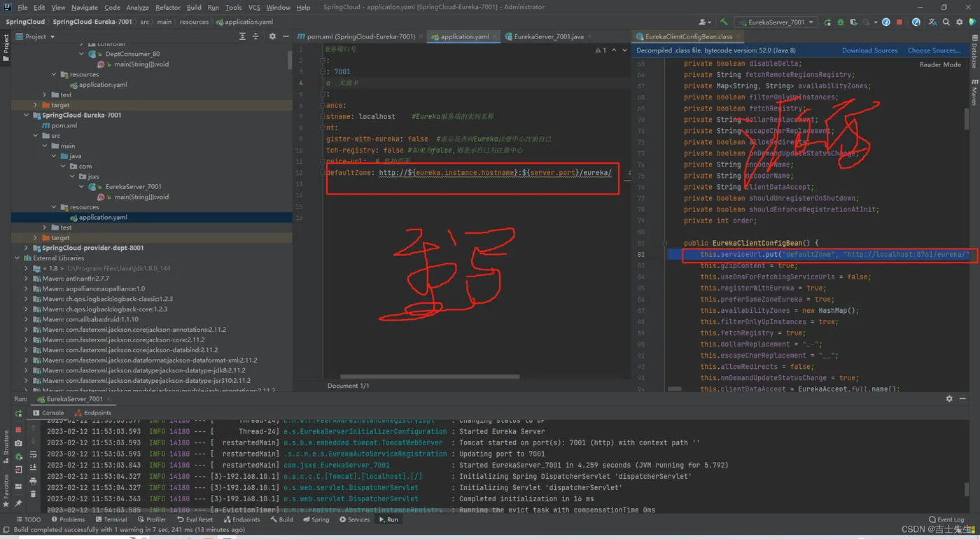Image resolution: width=980 pixels, height=539 pixels.
Task: Click Choose Sources link
Action: click(934, 50)
